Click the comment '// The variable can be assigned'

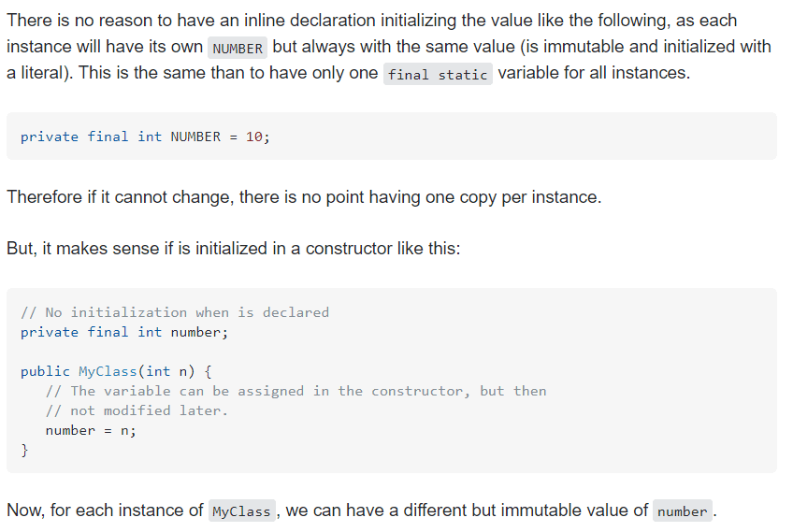coord(296,391)
